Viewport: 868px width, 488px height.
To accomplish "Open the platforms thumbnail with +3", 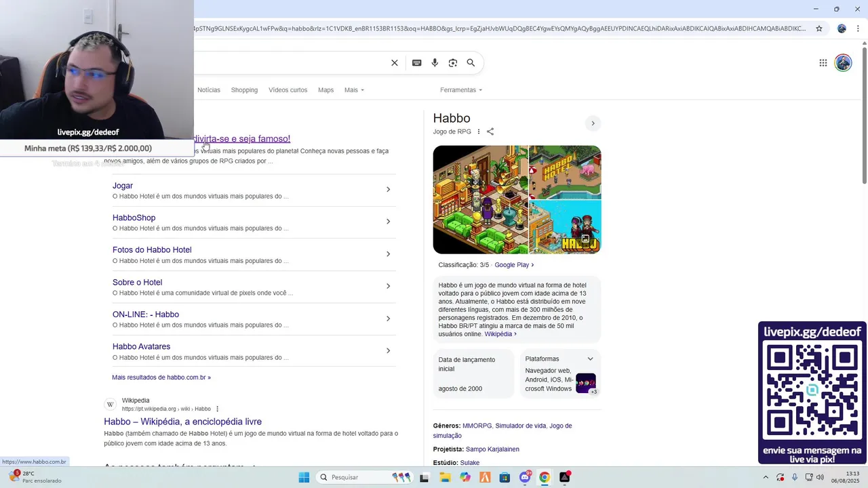I will pos(586,384).
